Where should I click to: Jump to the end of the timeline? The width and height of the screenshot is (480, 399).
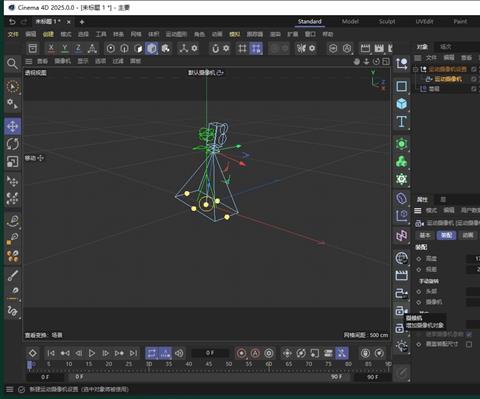(133, 353)
